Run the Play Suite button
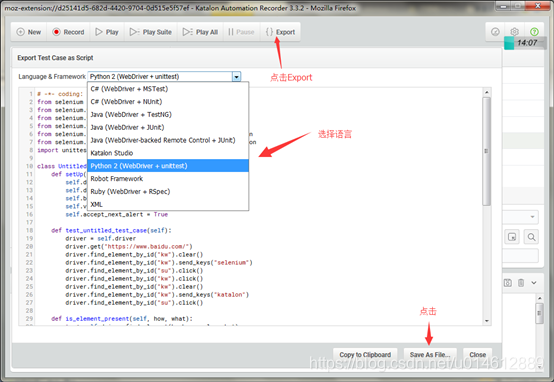Viewport: 554px width, 382px height. coord(151,32)
